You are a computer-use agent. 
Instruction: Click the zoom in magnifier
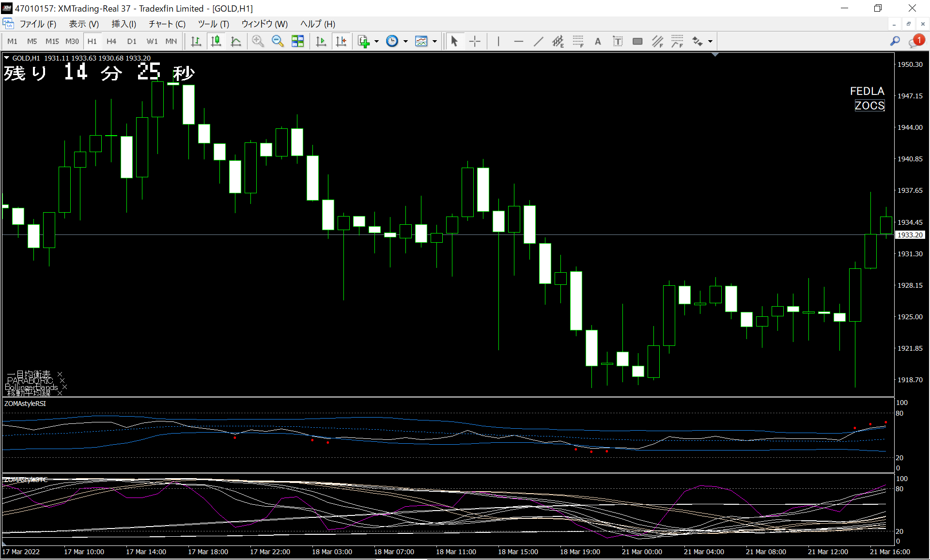tap(258, 41)
